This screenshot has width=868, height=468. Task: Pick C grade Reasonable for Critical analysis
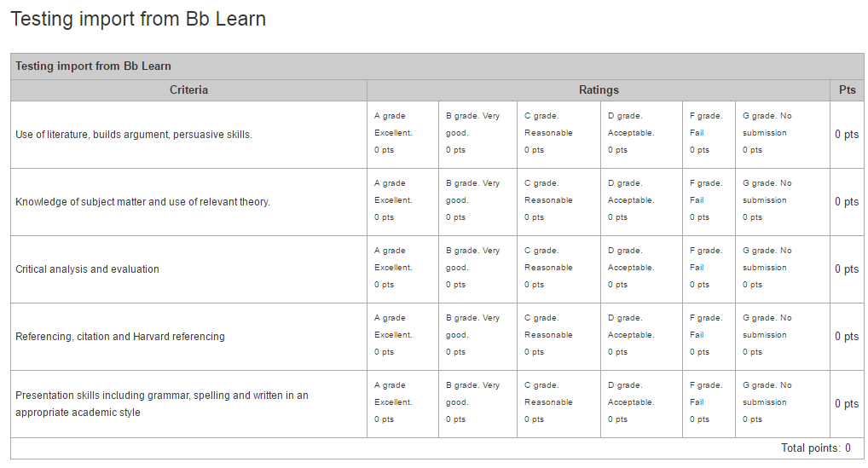(x=558, y=270)
